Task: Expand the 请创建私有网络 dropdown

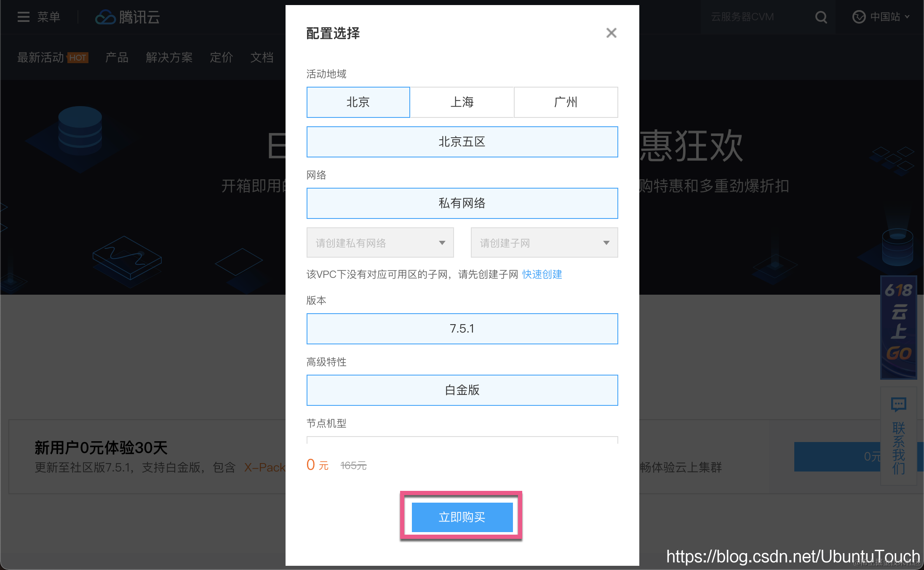Action: (380, 242)
